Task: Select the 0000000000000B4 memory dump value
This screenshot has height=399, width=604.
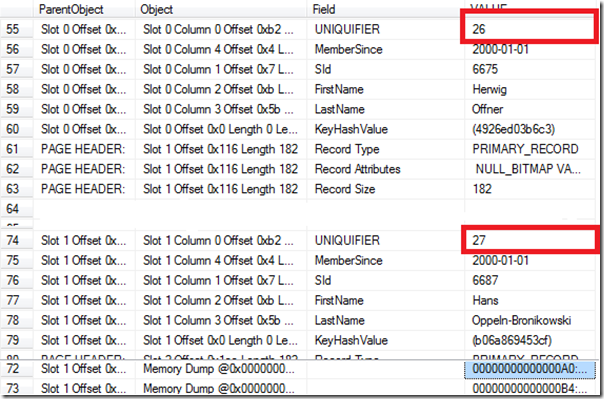Action: pos(530,388)
